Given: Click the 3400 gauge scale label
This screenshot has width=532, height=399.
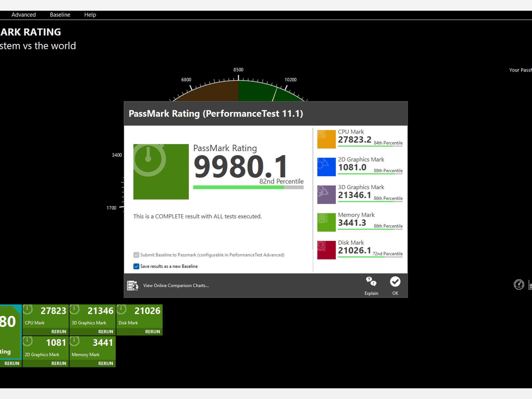Looking at the screenshot, I should (x=117, y=155).
